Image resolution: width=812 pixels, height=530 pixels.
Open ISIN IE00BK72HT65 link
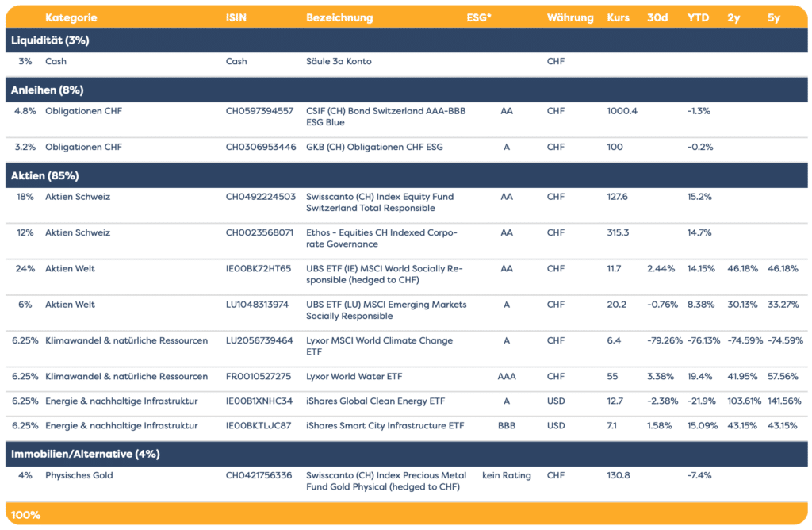[x=259, y=269]
